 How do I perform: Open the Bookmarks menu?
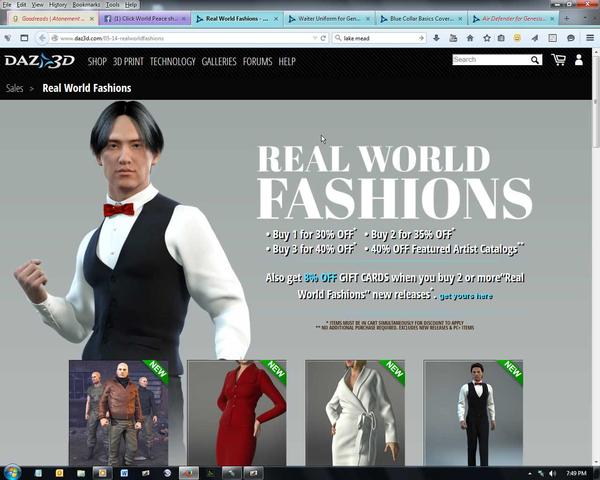(x=86, y=5)
